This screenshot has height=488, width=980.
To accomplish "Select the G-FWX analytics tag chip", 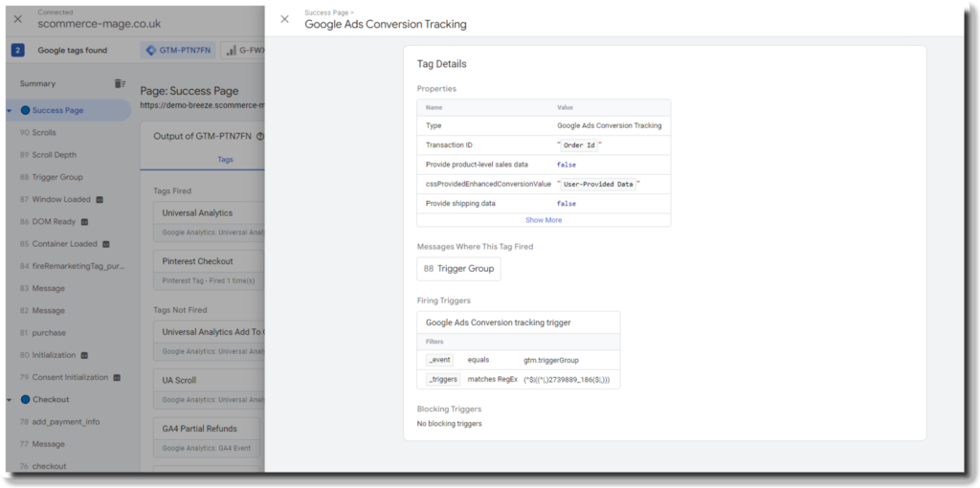I will tap(244, 51).
